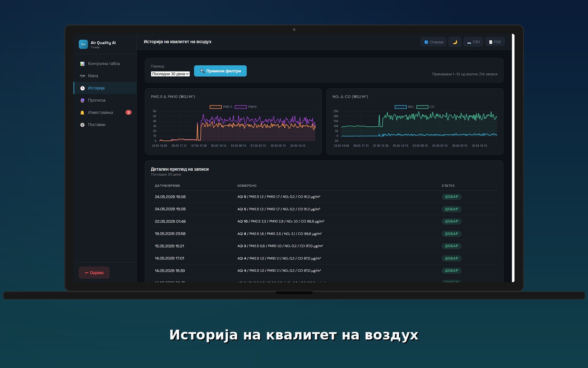Click ДОБАР badge in the 18.05.2026 23:58 row
Image resolution: width=588 pixels, height=368 pixels.
(451, 234)
